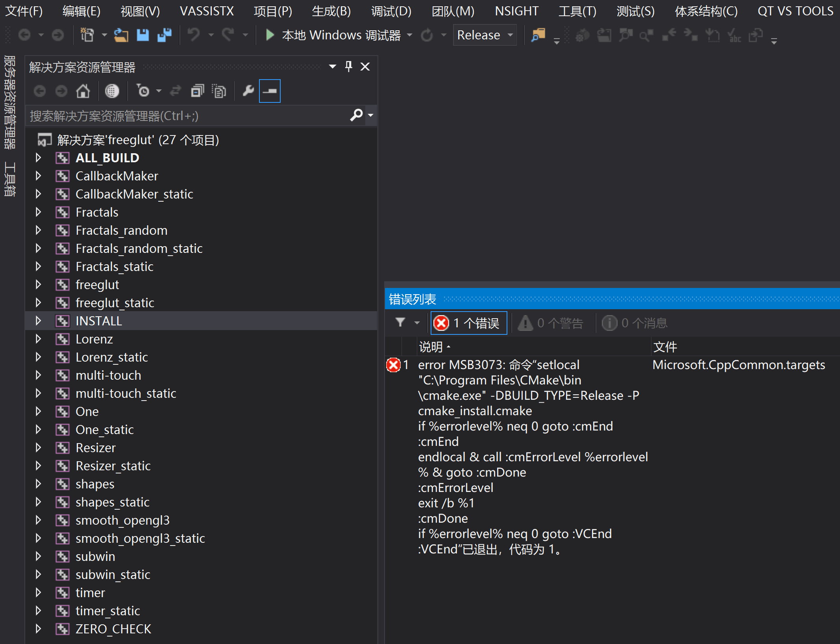Open the 生成(B) build menu
This screenshot has height=644, width=840.
click(x=331, y=11)
